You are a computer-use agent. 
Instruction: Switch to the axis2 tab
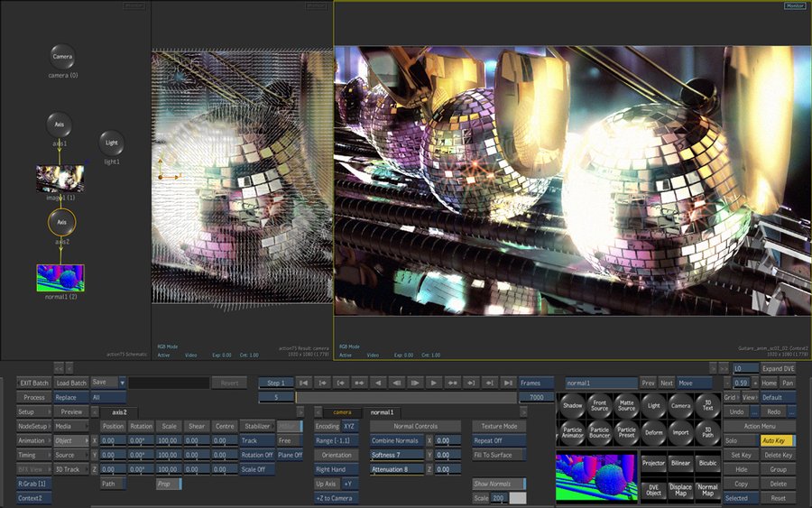[x=119, y=412]
